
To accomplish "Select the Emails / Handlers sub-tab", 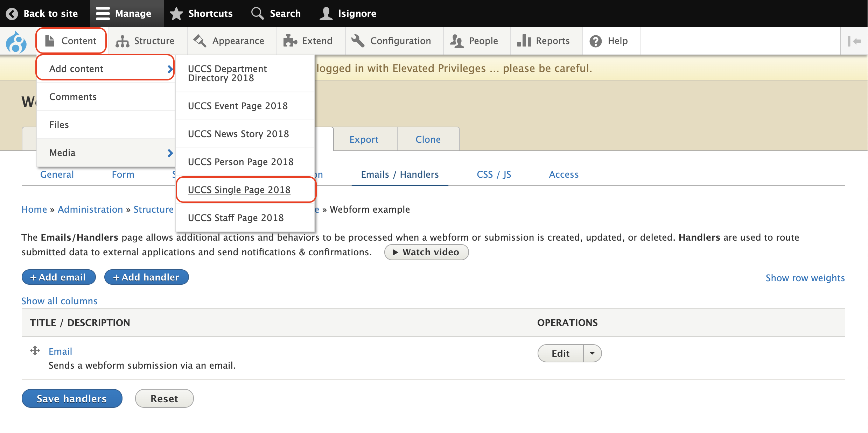I will tap(400, 175).
